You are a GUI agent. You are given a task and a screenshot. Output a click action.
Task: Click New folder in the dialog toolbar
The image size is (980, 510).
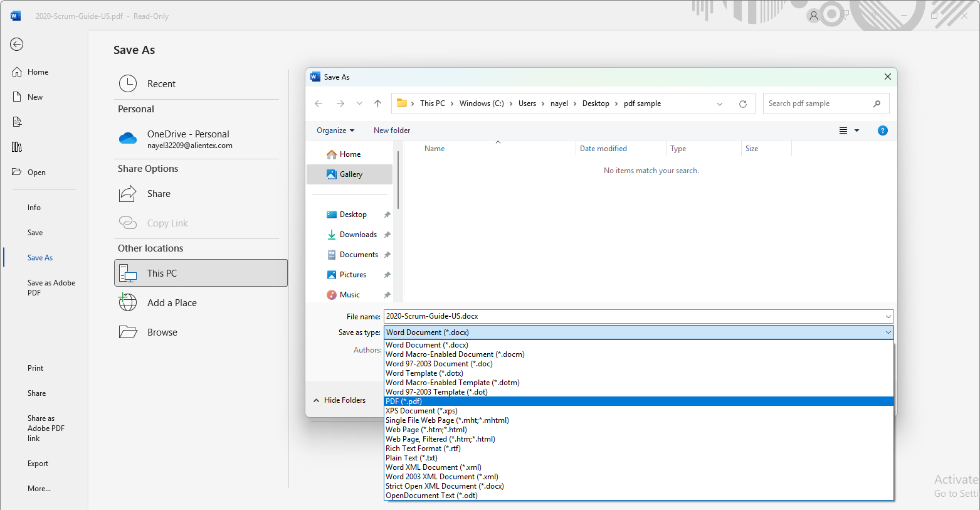392,130
